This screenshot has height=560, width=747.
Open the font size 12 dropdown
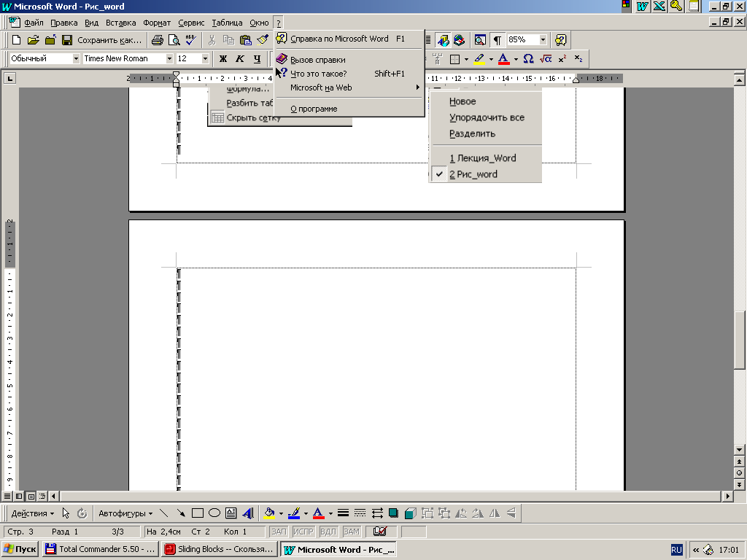click(x=205, y=58)
